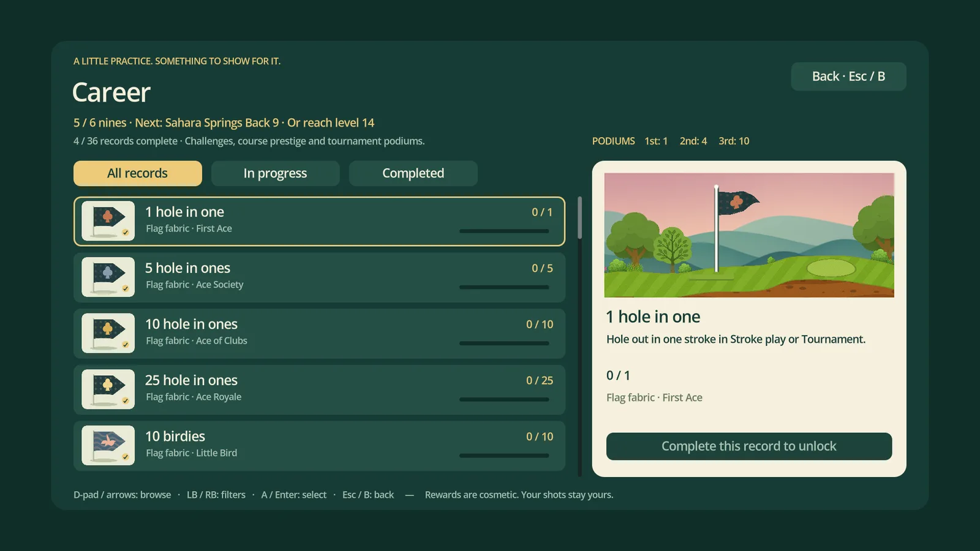
Task: Switch to the All records tab
Action: (x=138, y=173)
